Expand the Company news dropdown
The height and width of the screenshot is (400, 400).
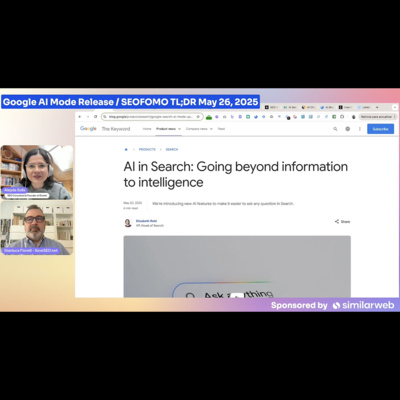tap(199, 129)
